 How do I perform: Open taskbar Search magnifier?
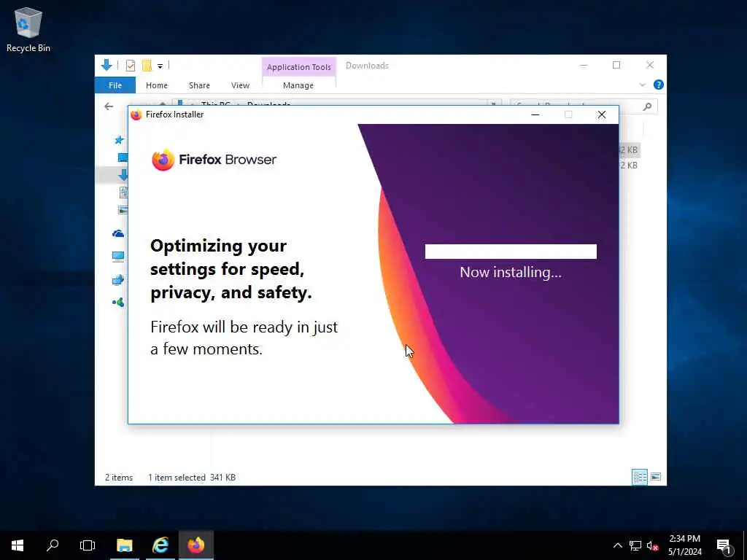point(53,545)
